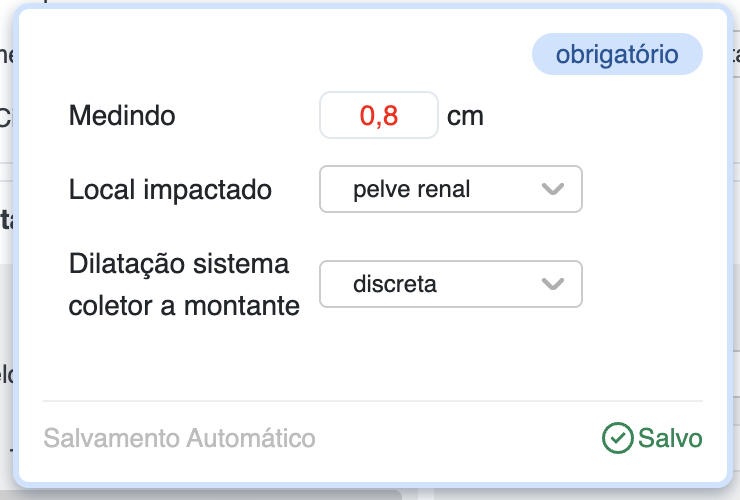This screenshot has width=740, height=500.
Task: Click the chevron arrow beside discreta
Action: [x=552, y=284]
